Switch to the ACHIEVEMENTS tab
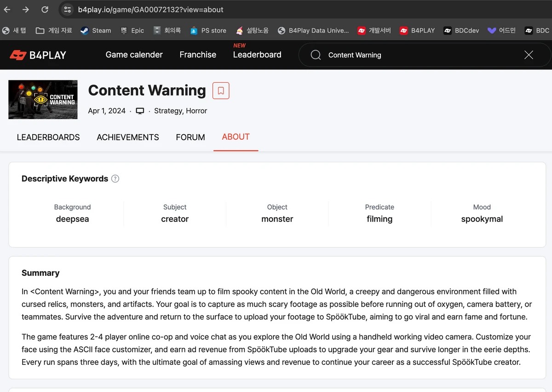This screenshot has height=392, width=552. click(x=128, y=137)
